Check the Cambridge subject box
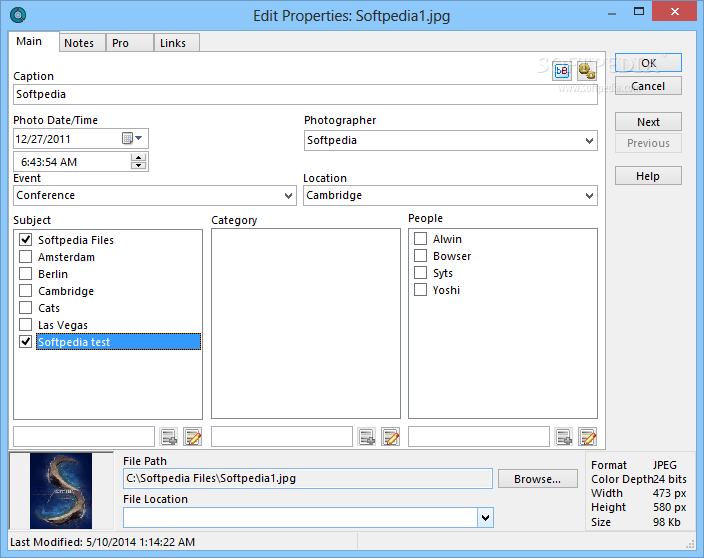Viewport: 704px width, 558px height. [26, 291]
